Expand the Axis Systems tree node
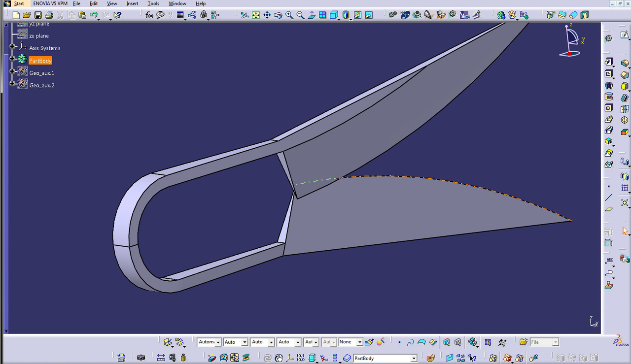 coord(12,46)
